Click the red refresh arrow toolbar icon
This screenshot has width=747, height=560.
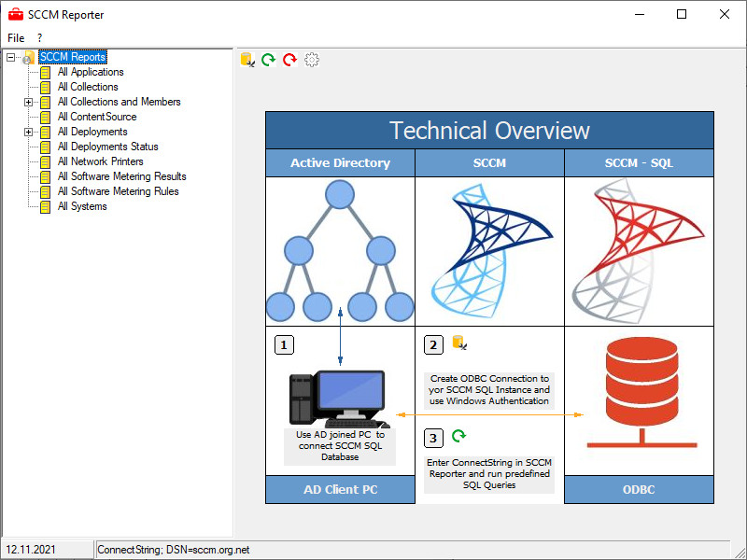point(289,60)
